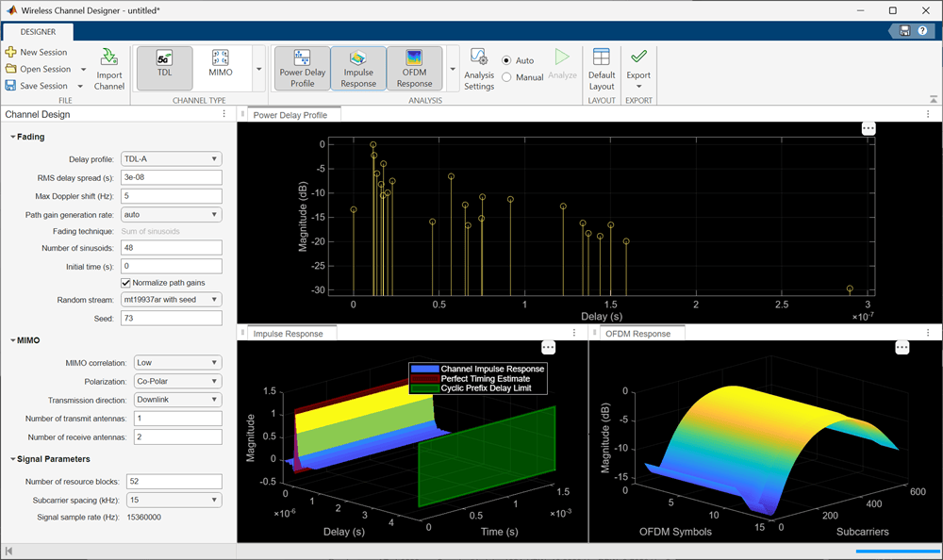Image resolution: width=943 pixels, height=560 pixels.
Task: Toggle Impulse Response analysis
Action: [358, 68]
